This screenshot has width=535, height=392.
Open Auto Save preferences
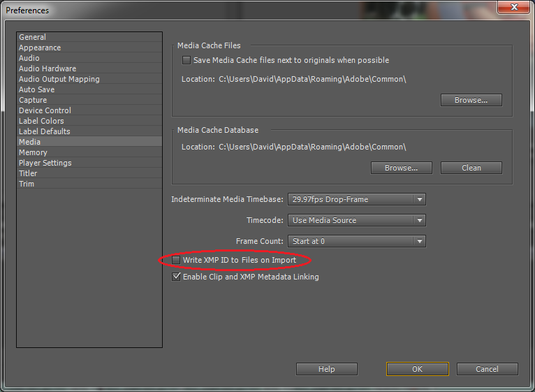(89, 89)
